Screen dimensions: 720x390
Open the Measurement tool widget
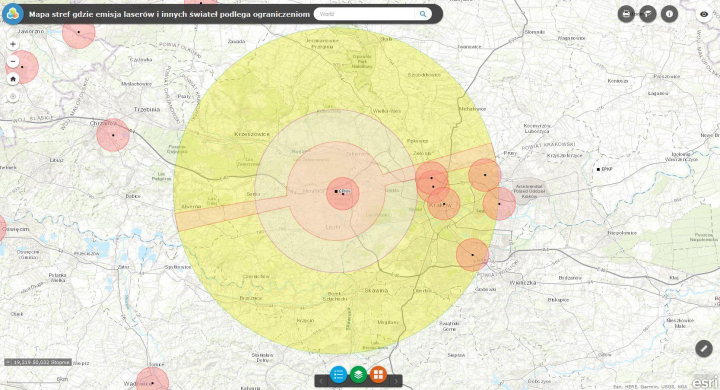[647, 14]
